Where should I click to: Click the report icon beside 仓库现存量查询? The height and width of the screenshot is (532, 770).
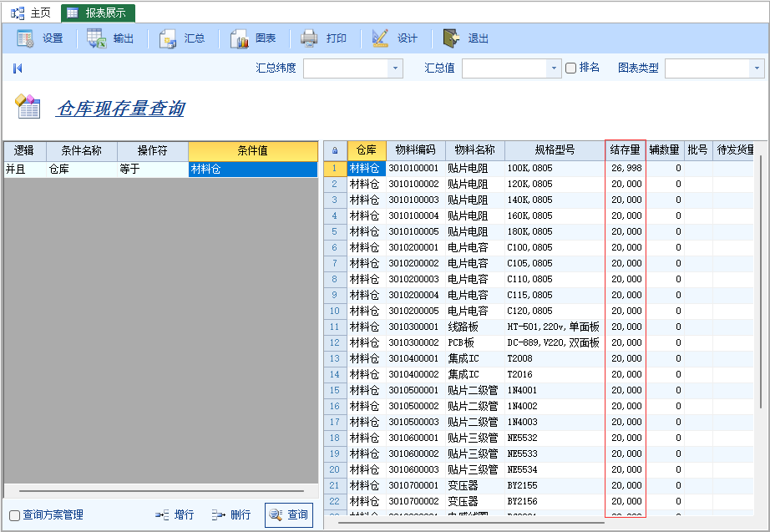28,106
